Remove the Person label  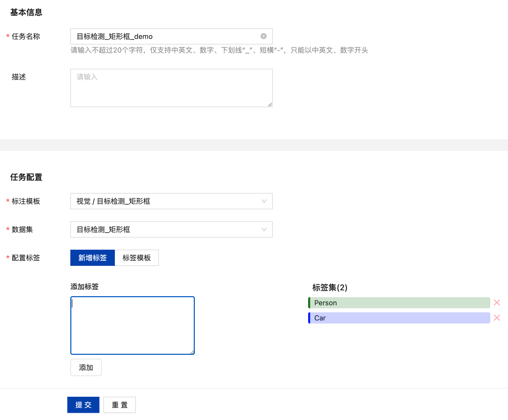[497, 302]
